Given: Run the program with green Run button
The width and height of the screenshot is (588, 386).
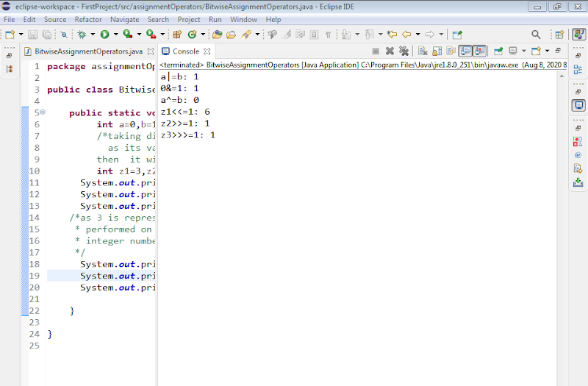Looking at the screenshot, I should point(104,35).
